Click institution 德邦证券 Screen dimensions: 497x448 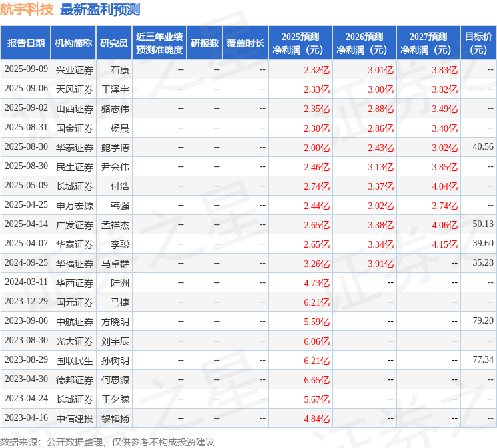pyautogui.click(x=75, y=380)
